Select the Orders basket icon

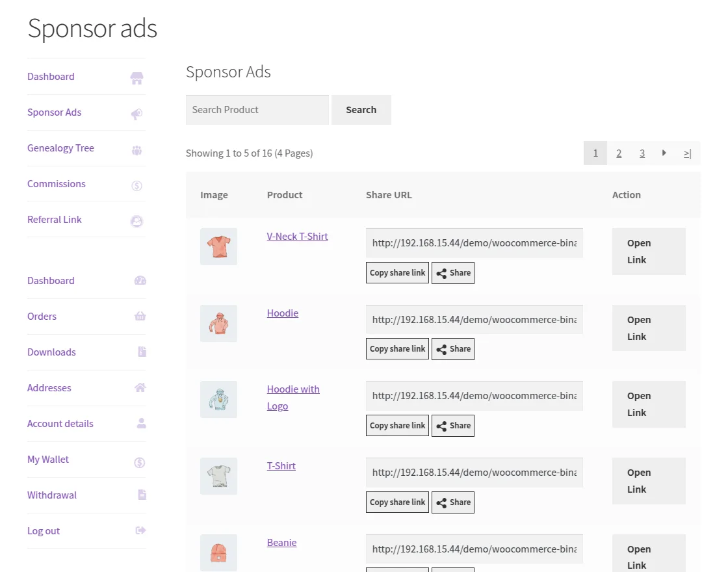(140, 317)
